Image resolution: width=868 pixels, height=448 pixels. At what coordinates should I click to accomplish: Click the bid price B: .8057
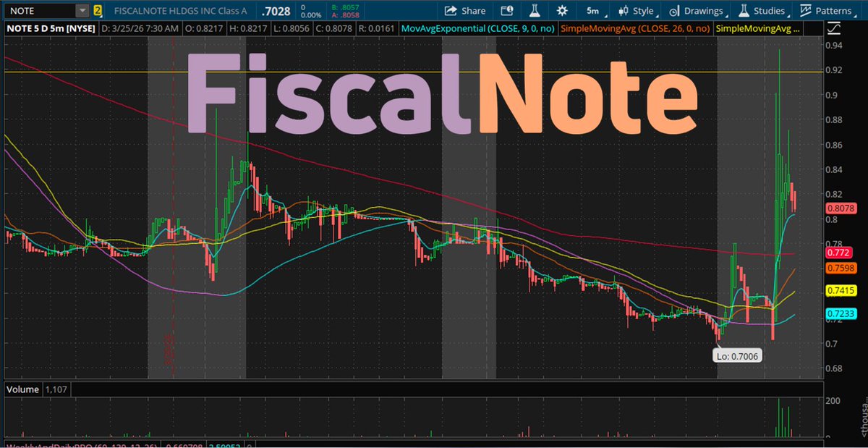[344, 7]
